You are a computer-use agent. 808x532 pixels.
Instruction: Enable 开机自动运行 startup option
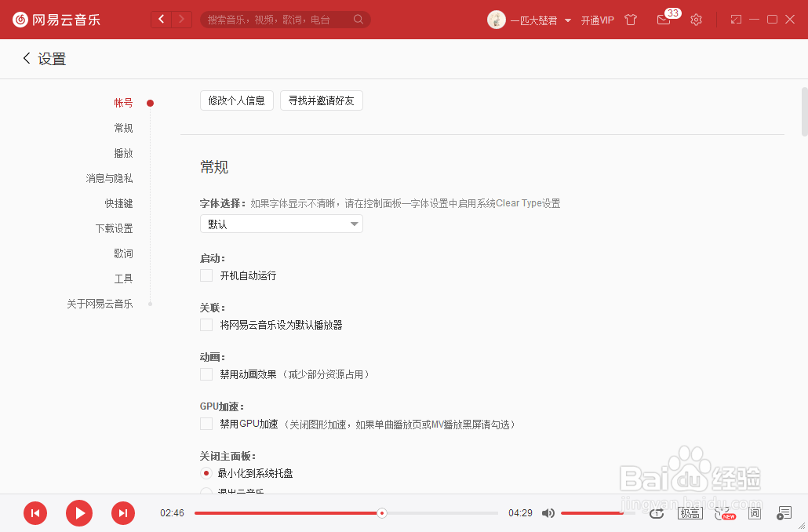pos(206,275)
